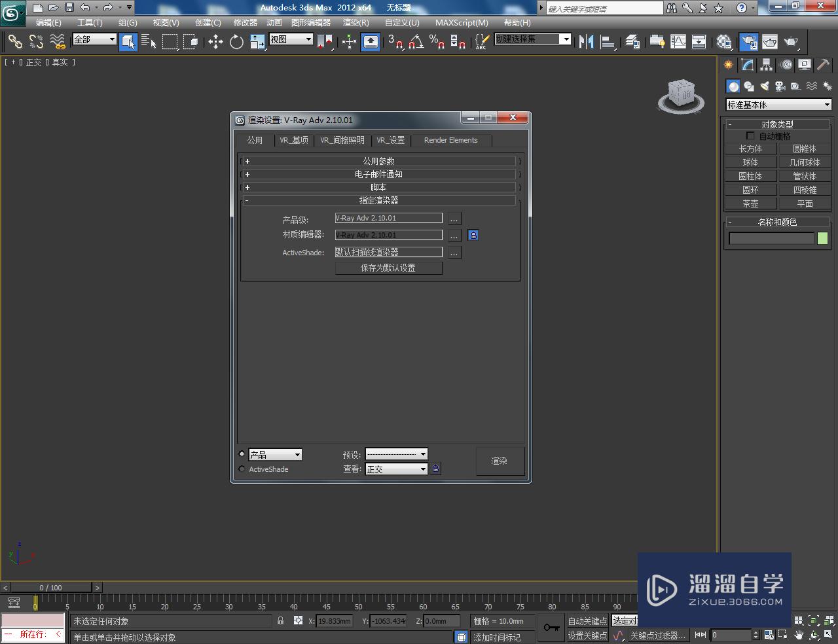The image size is (838, 644).
Task: Open the 标准基本体 object type dropdown
Action: click(x=778, y=105)
